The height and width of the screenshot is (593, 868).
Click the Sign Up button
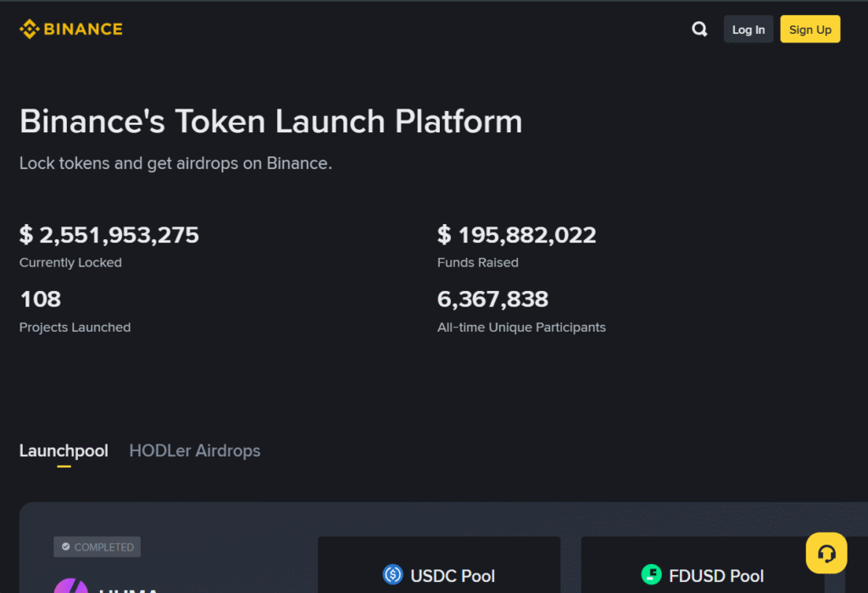click(810, 30)
